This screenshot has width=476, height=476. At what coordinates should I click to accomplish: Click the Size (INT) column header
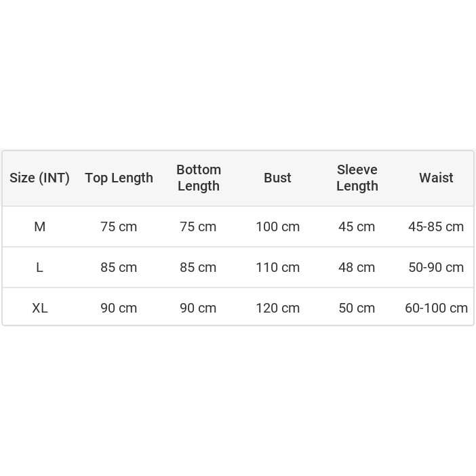39,178
